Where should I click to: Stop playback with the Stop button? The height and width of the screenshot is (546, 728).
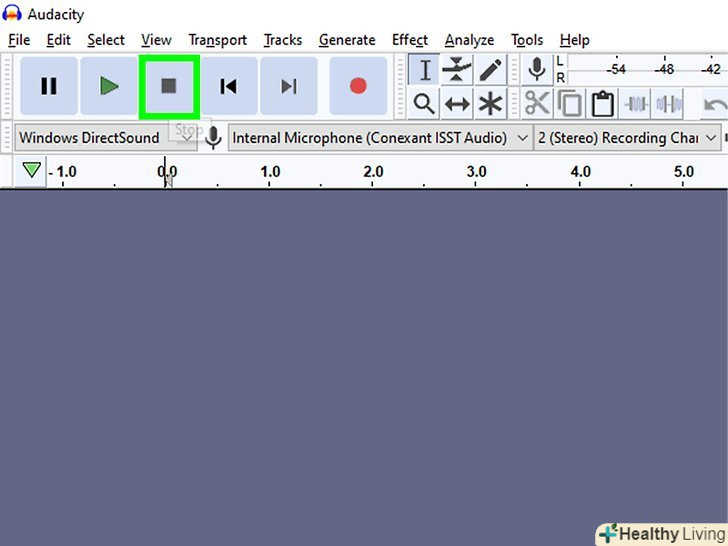pos(169,86)
